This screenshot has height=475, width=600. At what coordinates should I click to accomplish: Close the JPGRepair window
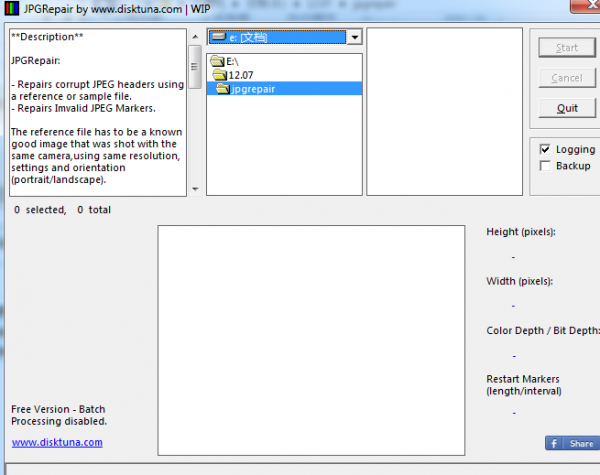click(x=585, y=5)
